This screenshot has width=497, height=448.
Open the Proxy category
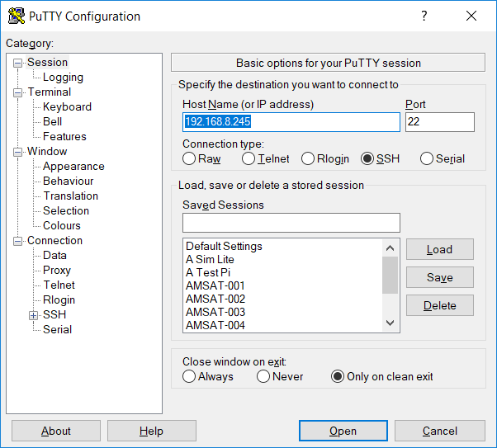click(x=57, y=271)
